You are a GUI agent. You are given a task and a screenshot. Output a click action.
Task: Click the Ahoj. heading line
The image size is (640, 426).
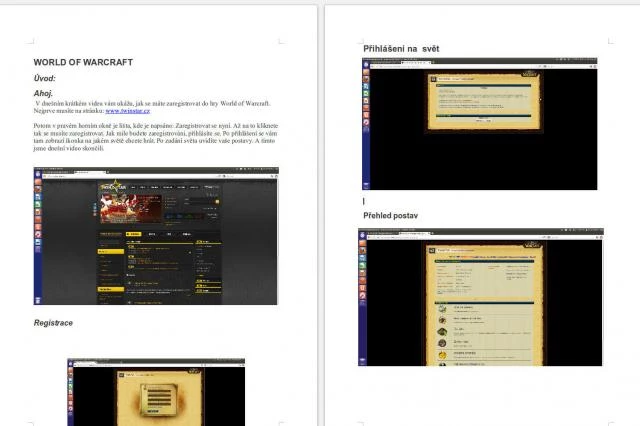coord(43,93)
